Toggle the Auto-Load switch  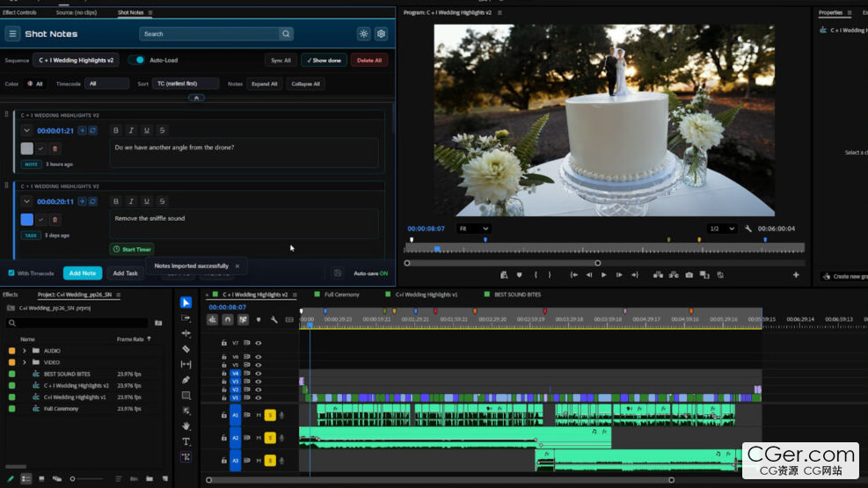pyautogui.click(x=136, y=61)
